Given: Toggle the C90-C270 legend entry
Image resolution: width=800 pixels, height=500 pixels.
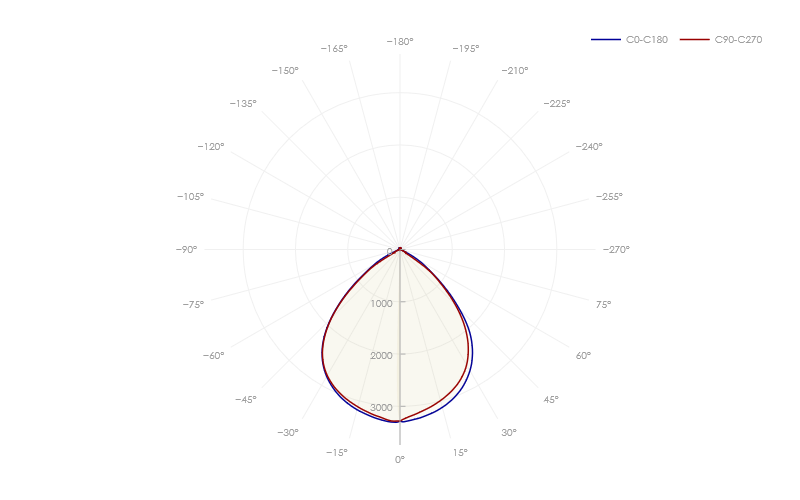Looking at the screenshot, I should click(738, 40).
